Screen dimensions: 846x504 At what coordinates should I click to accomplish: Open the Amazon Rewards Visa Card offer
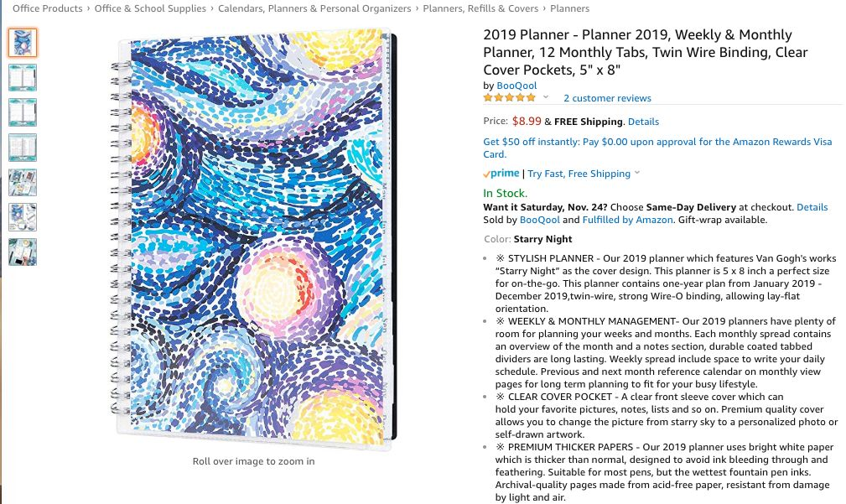pos(657,148)
